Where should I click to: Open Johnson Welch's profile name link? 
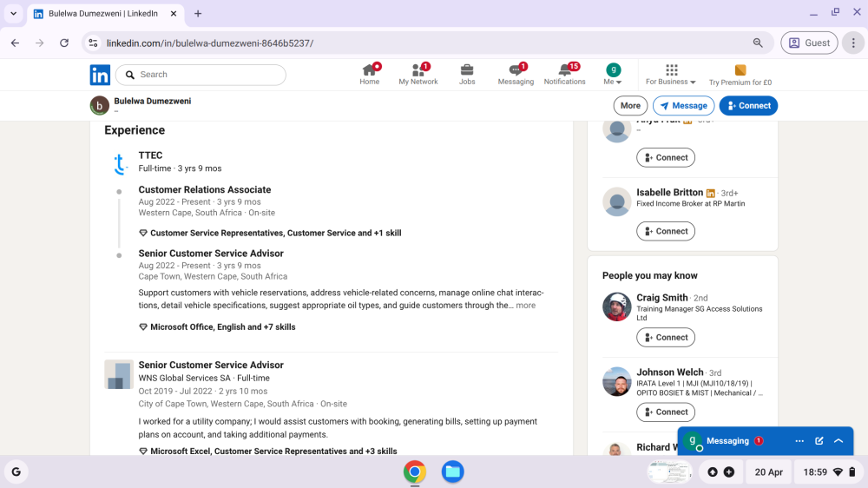(x=670, y=373)
